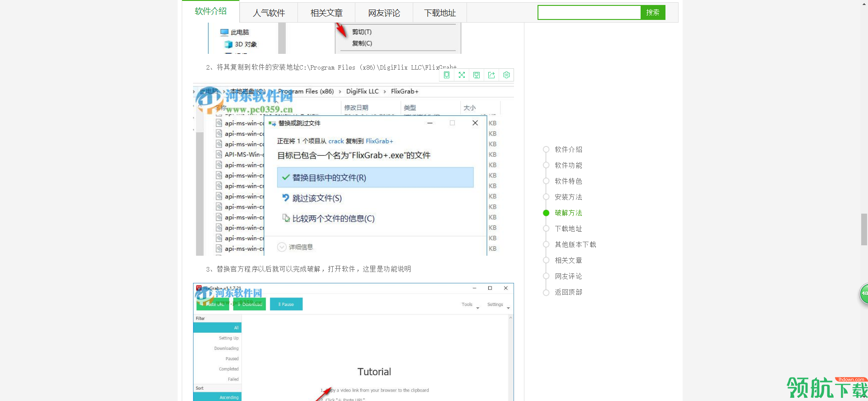The width and height of the screenshot is (868, 401).
Task: Jump to 相关文章 in side navigation
Action: point(568,260)
